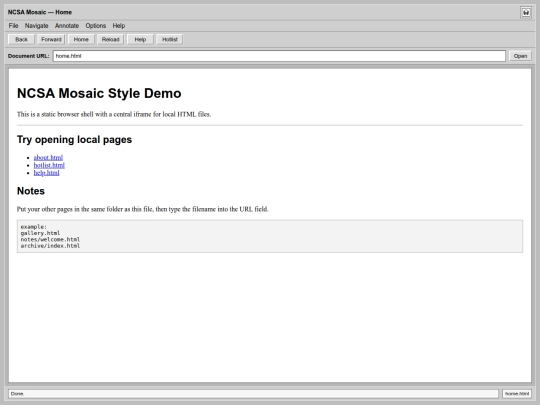Image resolution: width=540 pixels, height=405 pixels.
Task: Open the Annotate menu
Action: (x=67, y=26)
